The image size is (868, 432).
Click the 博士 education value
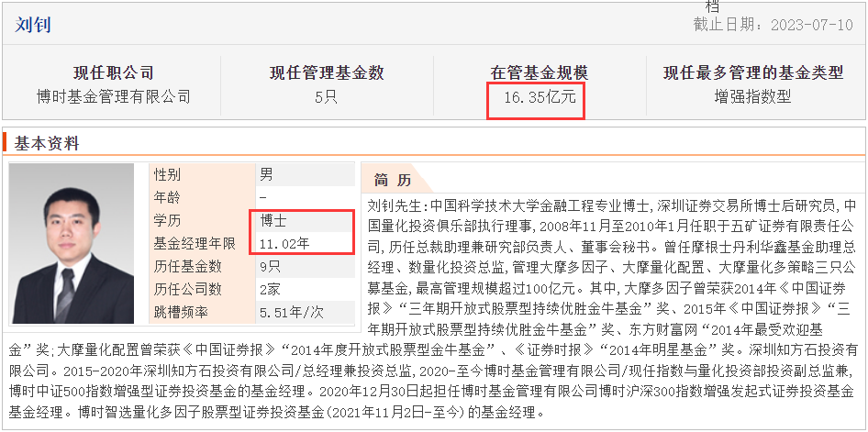point(273,221)
